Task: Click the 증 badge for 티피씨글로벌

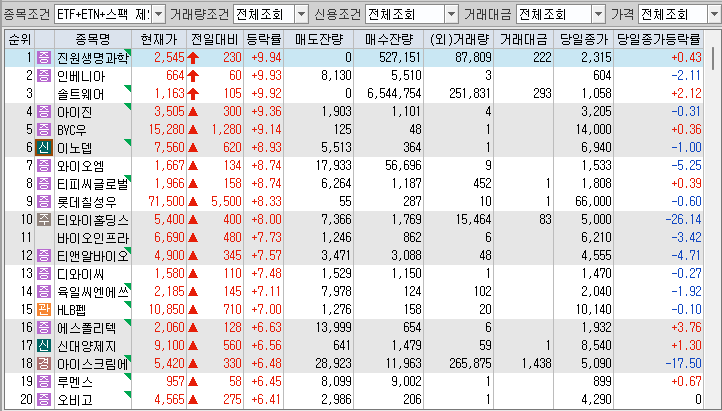Action: pos(44,183)
